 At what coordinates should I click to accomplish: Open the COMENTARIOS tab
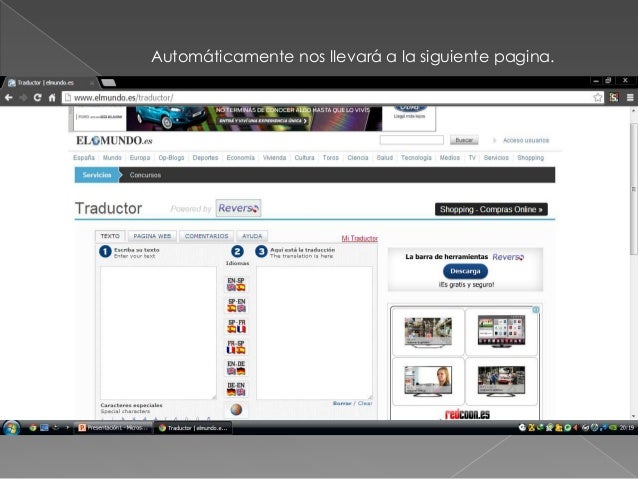tap(206, 236)
